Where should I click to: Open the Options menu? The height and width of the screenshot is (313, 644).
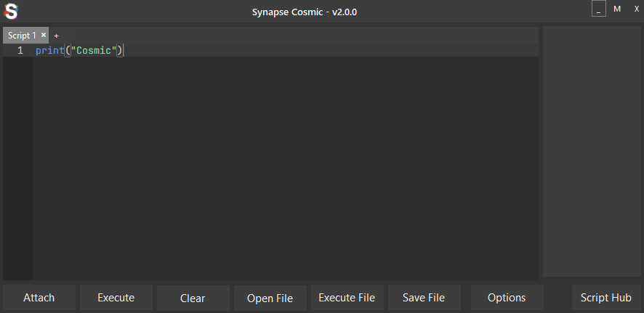(x=507, y=298)
